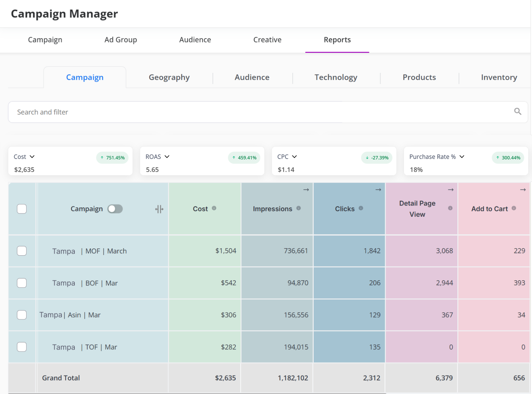Click the Clicks column header
This screenshot has width=532, height=394.
pyautogui.click(x=345, y=209)
